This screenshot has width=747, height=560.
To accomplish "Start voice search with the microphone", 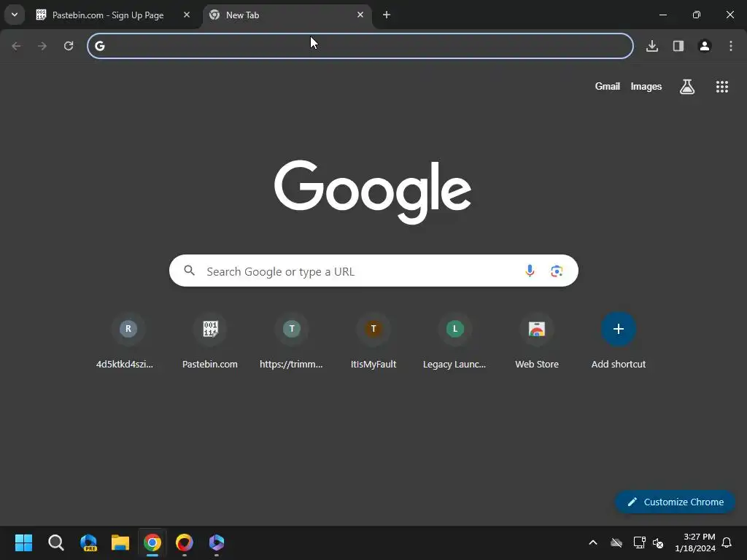I will (530, 271).
